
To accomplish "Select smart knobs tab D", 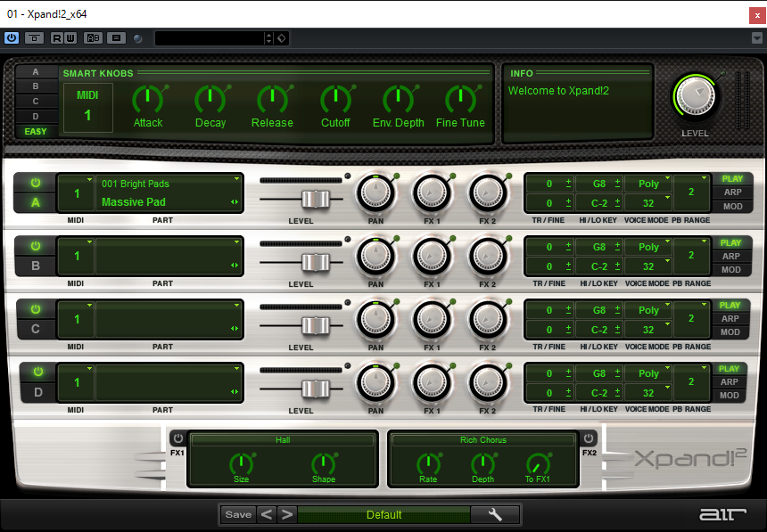I will point(36,117).
